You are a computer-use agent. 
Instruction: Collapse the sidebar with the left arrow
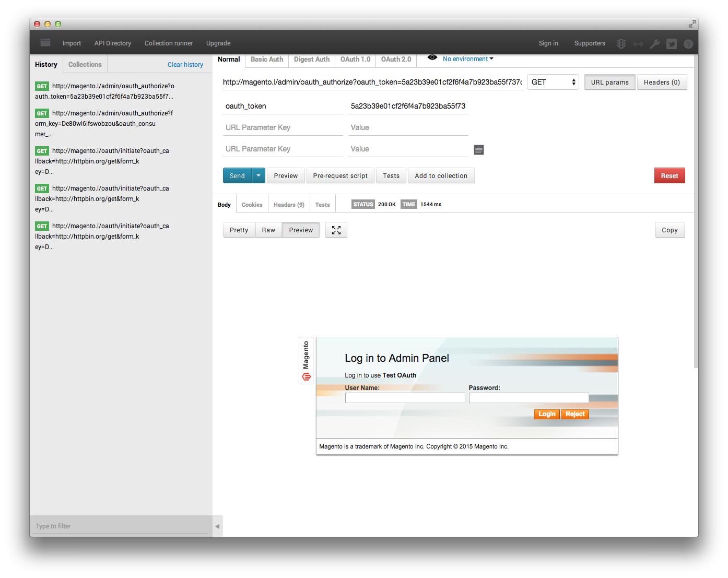[217, 526]
